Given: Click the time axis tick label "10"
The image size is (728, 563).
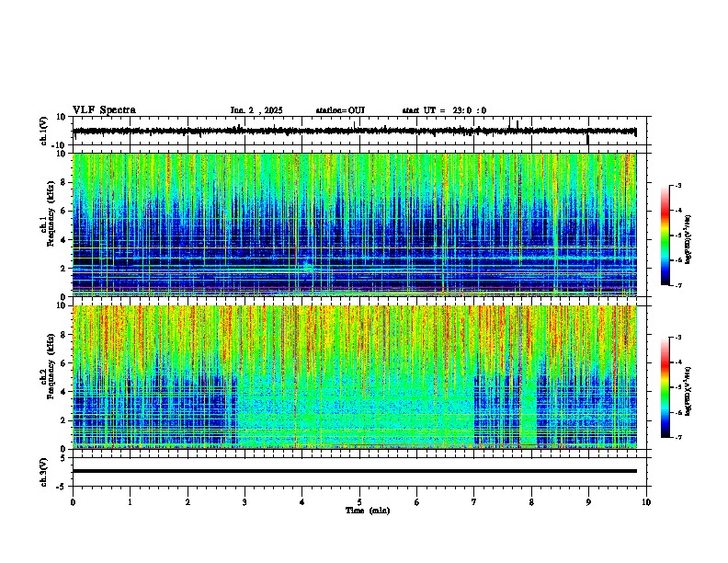Looking at the screenshot, I should 646,502.
